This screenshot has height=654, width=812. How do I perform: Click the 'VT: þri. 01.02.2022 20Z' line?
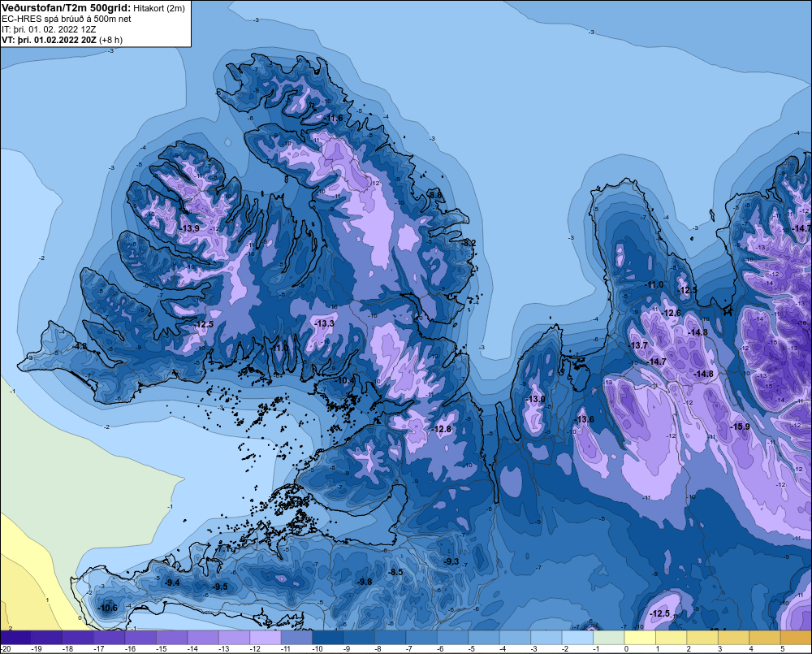[49, 40]
